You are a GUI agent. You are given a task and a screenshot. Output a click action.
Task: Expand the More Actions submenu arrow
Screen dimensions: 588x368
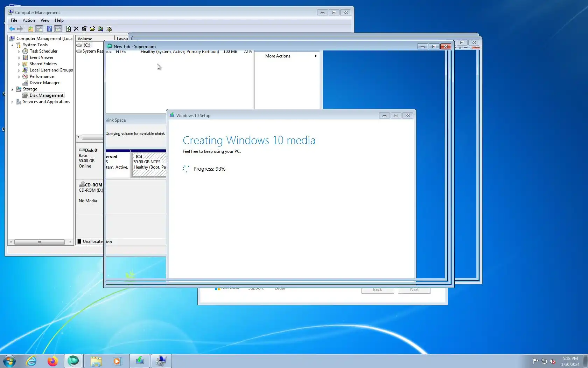(x=316, y=56)
